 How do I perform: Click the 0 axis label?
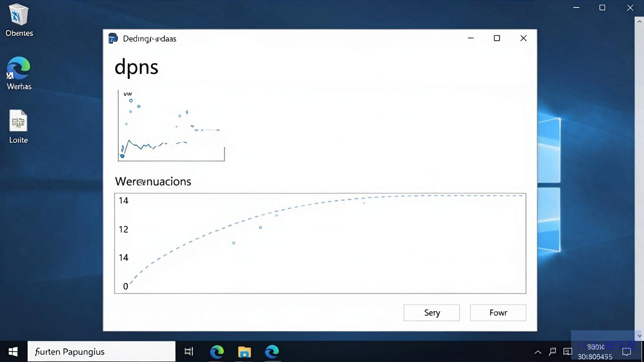point(125,287)
